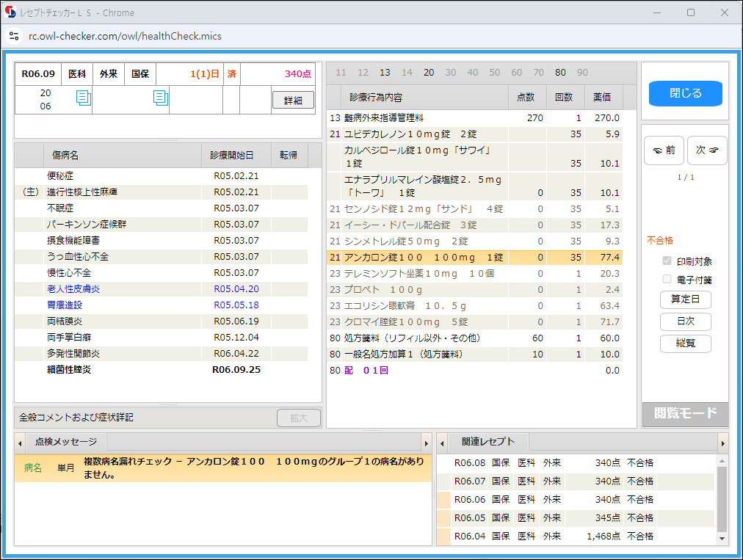The height and width of the screenshot is (560, 743).
Task: Click the address bar URL field
Action: (125, 36)
